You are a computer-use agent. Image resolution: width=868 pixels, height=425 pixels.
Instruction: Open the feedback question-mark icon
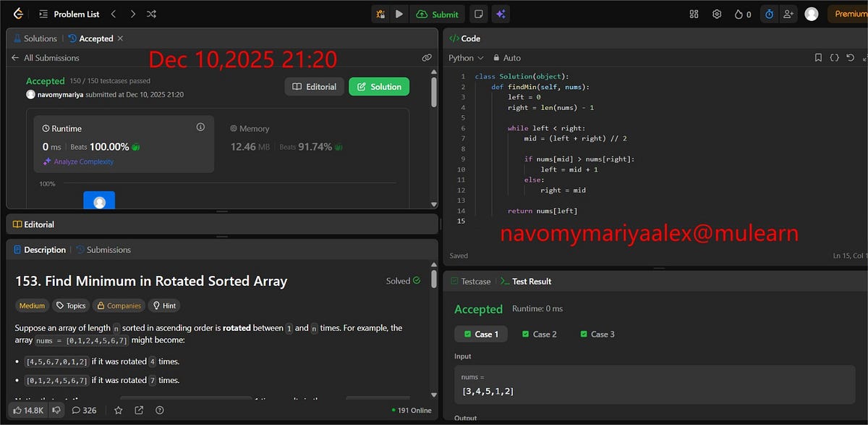pyautogui.click(x=159, y=410)
